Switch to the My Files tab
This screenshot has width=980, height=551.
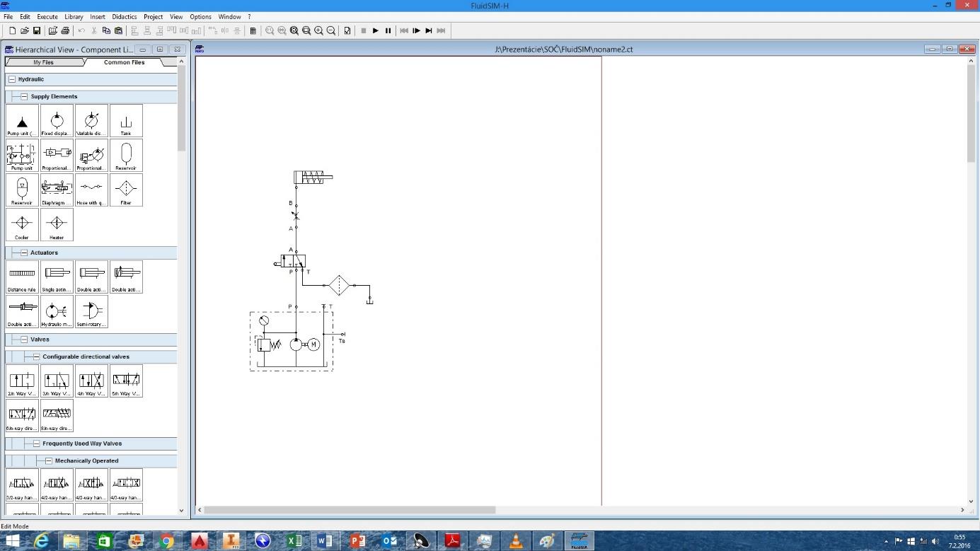coord(43,62)
